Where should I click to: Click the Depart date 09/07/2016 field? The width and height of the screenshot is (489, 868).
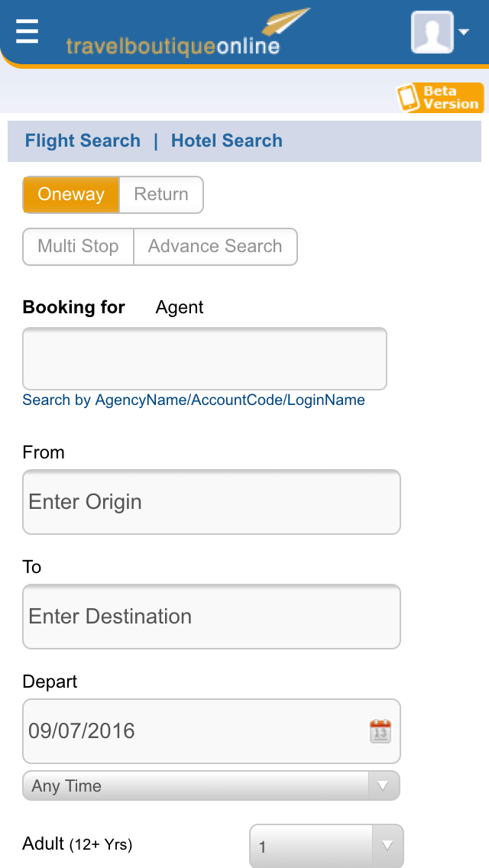pyautogui.click(x=212, y=731)
